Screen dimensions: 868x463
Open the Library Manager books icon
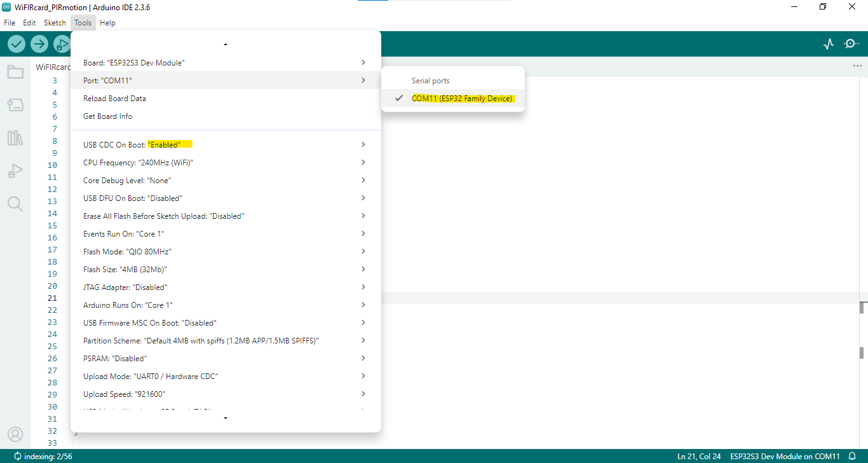[x=15, y=138]
